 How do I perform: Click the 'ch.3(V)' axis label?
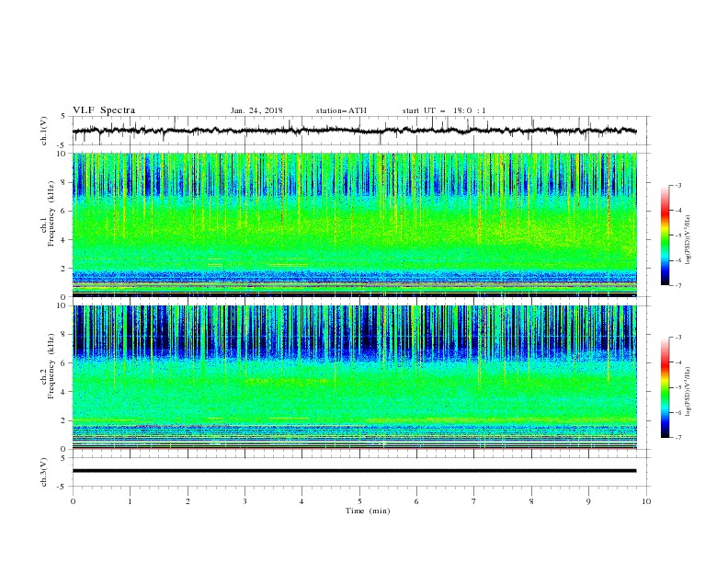[44, 472]
